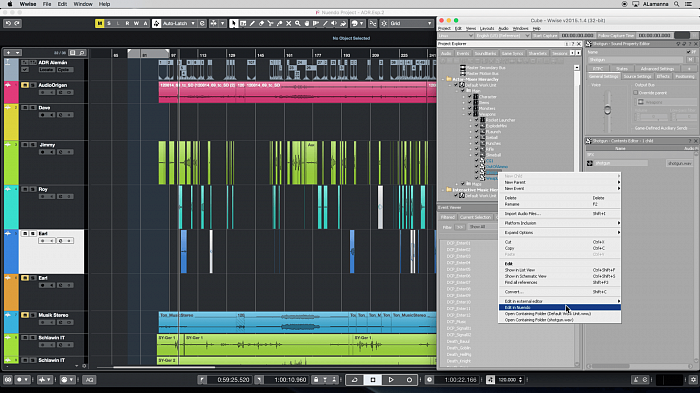Open the File menu in macOS menu bar
The image size is (700, 393).
(47, 4)
